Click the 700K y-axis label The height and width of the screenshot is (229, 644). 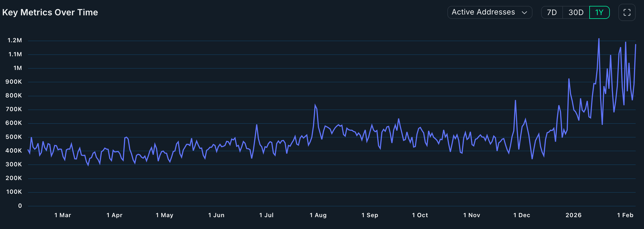coord(14,109)
